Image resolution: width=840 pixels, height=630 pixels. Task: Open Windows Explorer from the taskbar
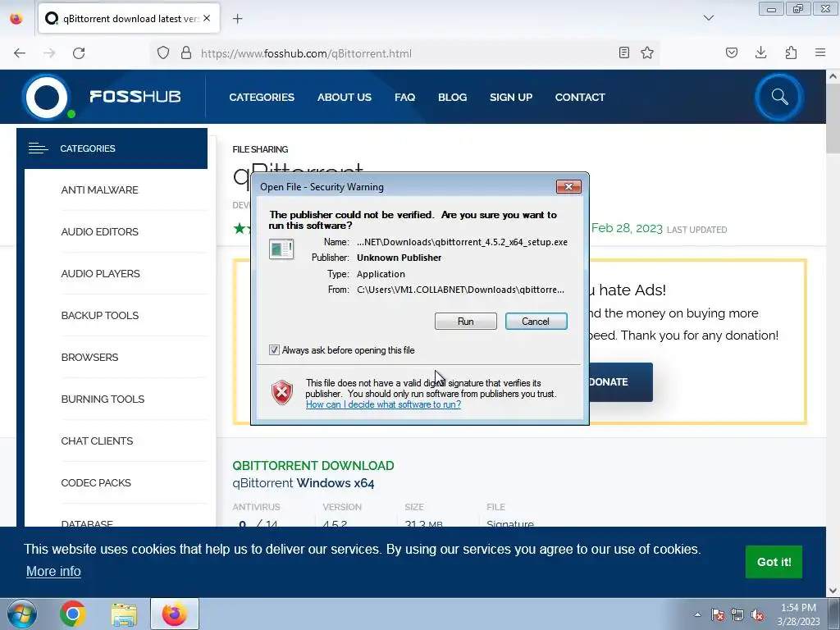click(x=124, y=614)
